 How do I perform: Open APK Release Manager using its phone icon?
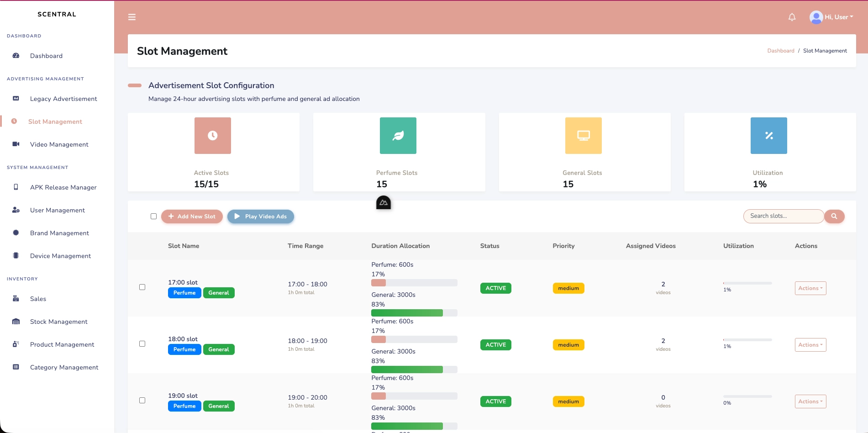coord(16,187)
